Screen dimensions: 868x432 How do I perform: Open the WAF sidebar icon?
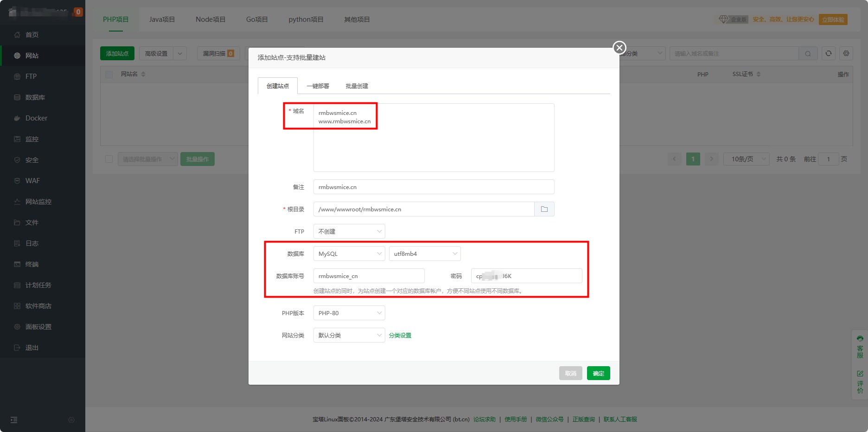pyautogui.click(x=17, y=181)
